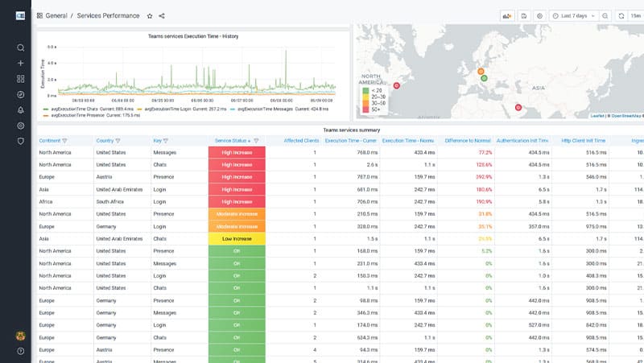The image size is (644, 363).
Task: Sort by Service Status column header
Action: tap(230, 141)
